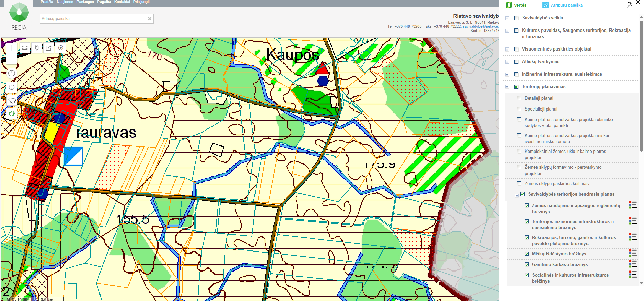The height and width of the screenshot is (301, 644).
Task: Zoom out with the minus map button
Action: tap(12, 59)
